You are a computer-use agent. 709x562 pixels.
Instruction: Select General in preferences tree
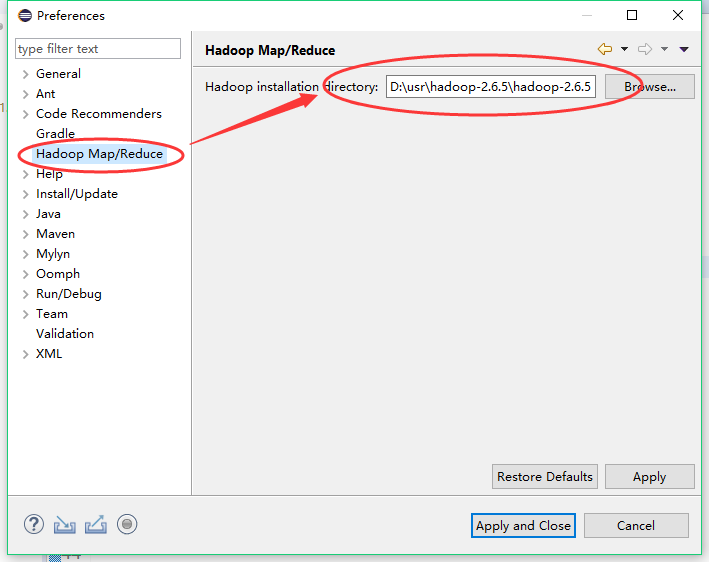pos(58,74)
